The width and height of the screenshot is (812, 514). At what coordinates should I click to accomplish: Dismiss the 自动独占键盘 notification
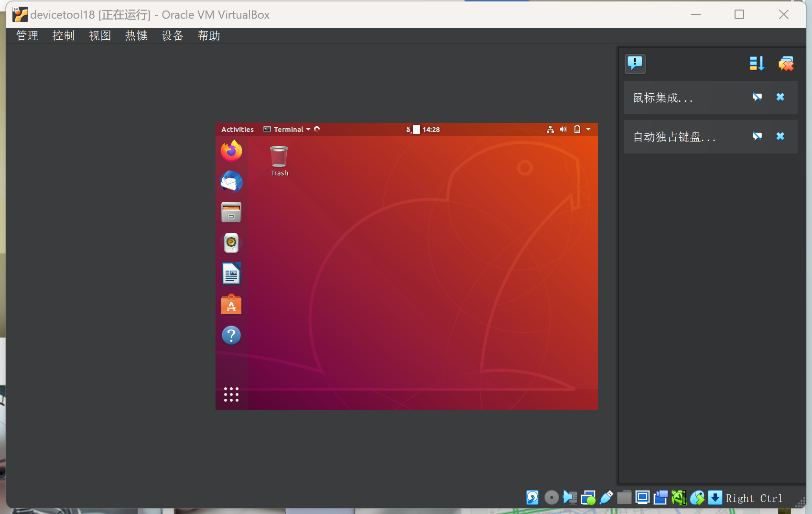(x=780, y=136)
